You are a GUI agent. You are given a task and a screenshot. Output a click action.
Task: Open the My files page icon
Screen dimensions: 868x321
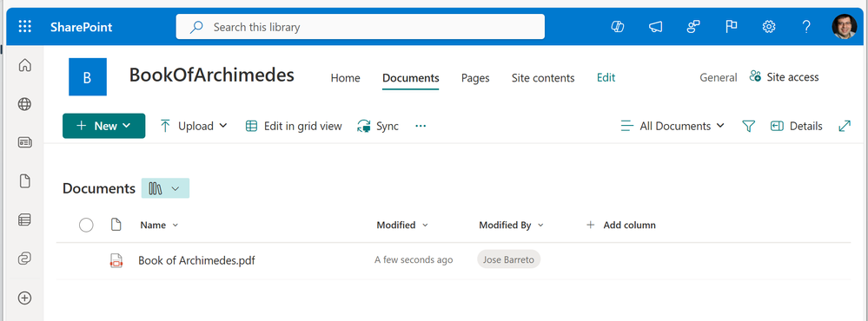pyautogui.click(x=24, y=181)
